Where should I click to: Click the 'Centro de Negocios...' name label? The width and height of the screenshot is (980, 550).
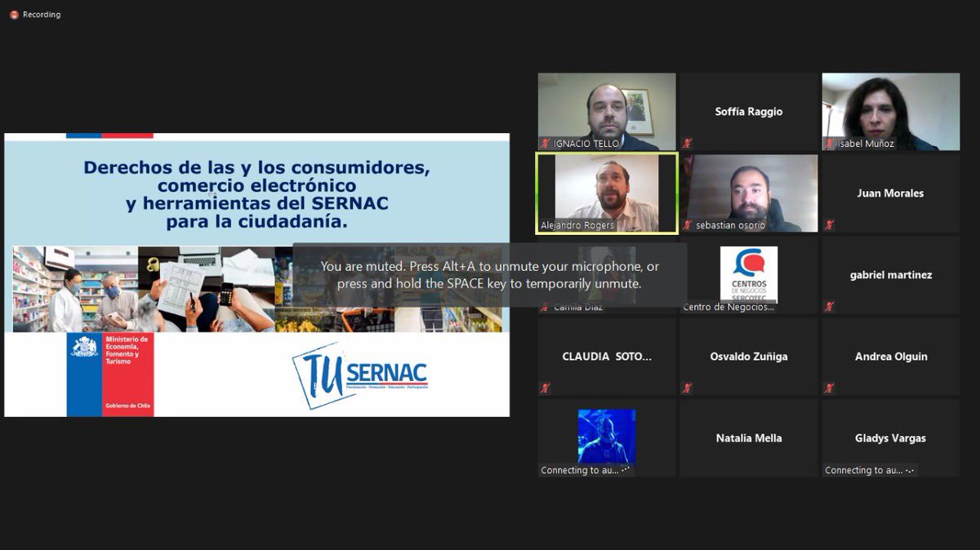coord(728,307)
